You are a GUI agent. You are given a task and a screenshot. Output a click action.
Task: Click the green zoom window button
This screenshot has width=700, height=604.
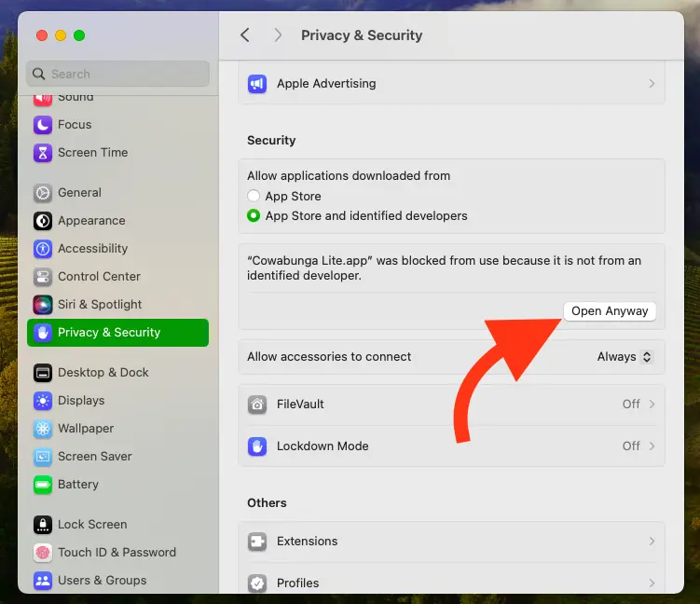[79, 35]
